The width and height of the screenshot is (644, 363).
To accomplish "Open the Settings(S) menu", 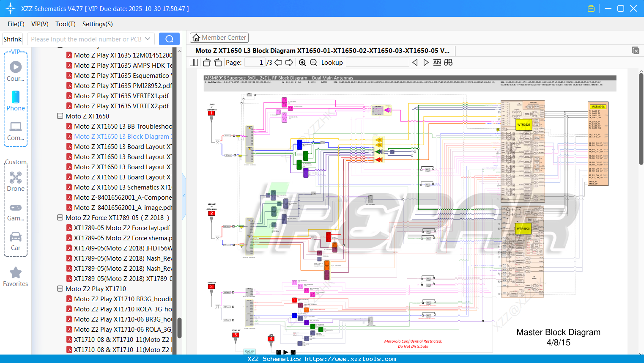I will click(x=98, y=24).
